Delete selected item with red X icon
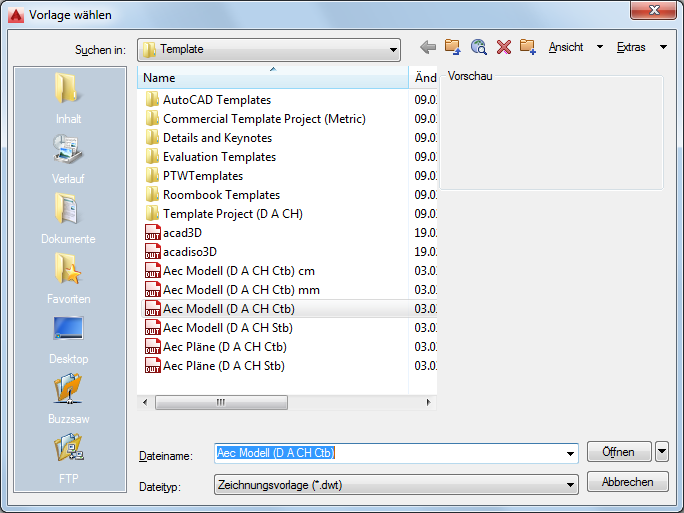Screen dimensions: 684x513 pyautogui.click(x=504, y=47)
